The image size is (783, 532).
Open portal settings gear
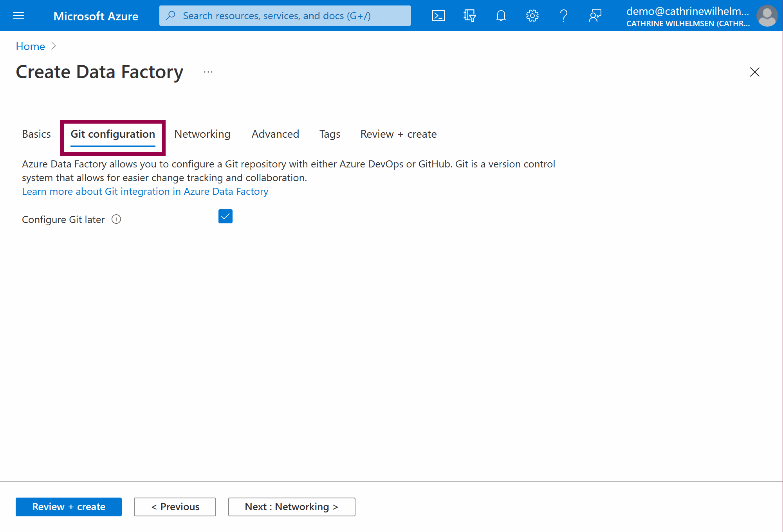pyautogui.click(x=532, y=16)
